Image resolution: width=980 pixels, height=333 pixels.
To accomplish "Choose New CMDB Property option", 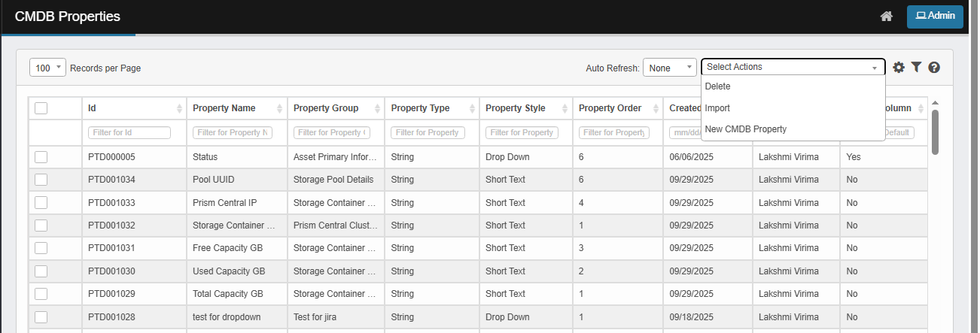I will coord(745,129).
